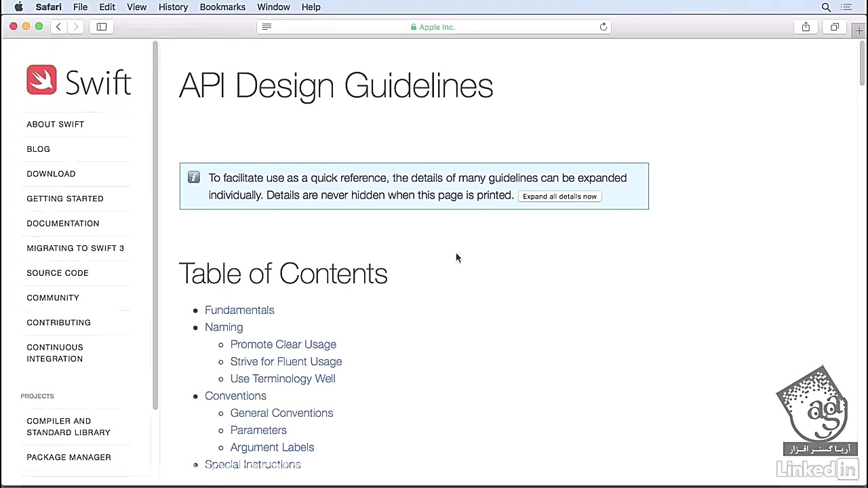Click the Swift bird logo in the sidebar
868x488 pixels.
[41, 79]
